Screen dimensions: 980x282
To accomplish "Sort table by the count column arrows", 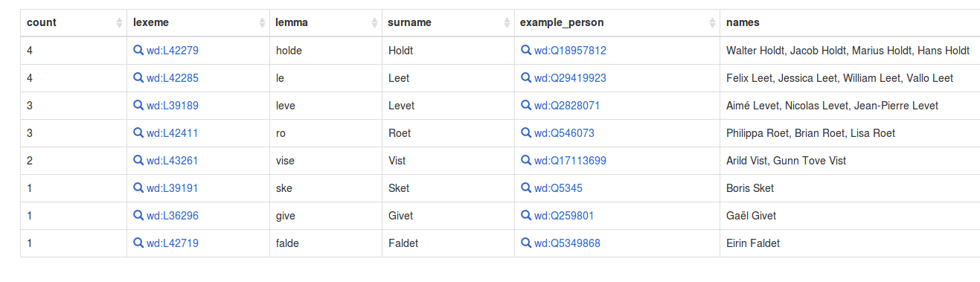I will [119, 23].
